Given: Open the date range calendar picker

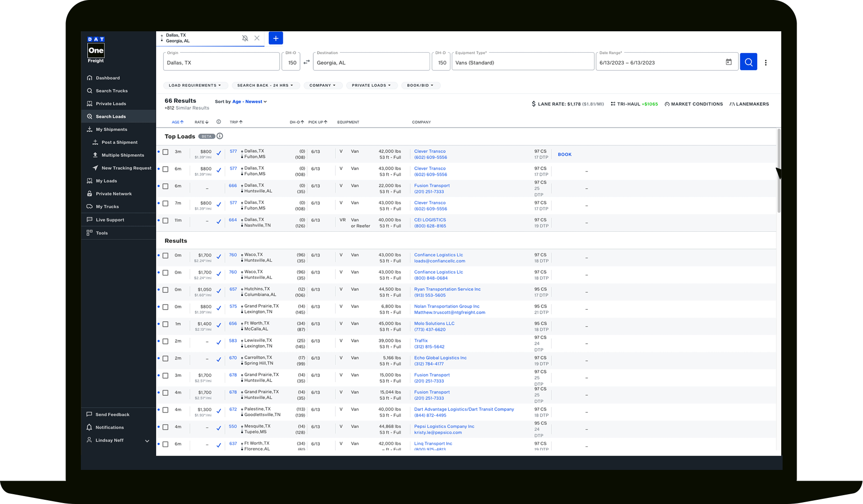Looking at the screenshot, I should [x=728, y=62].
